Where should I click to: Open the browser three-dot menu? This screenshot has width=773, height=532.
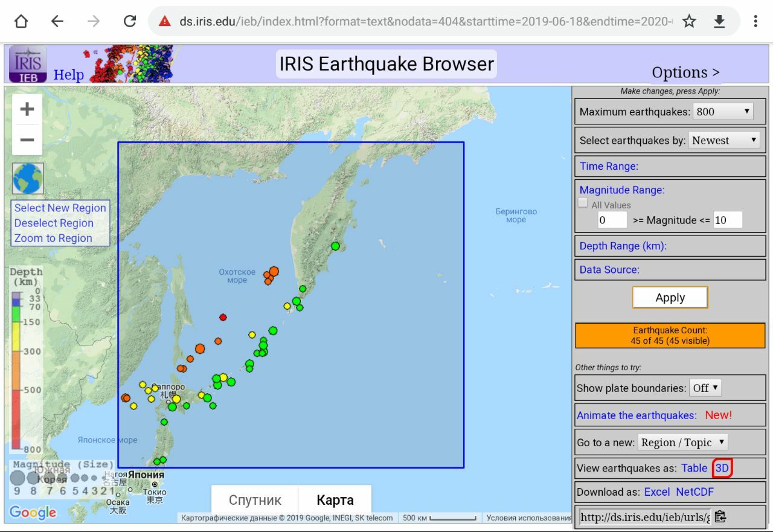point(755,22)
